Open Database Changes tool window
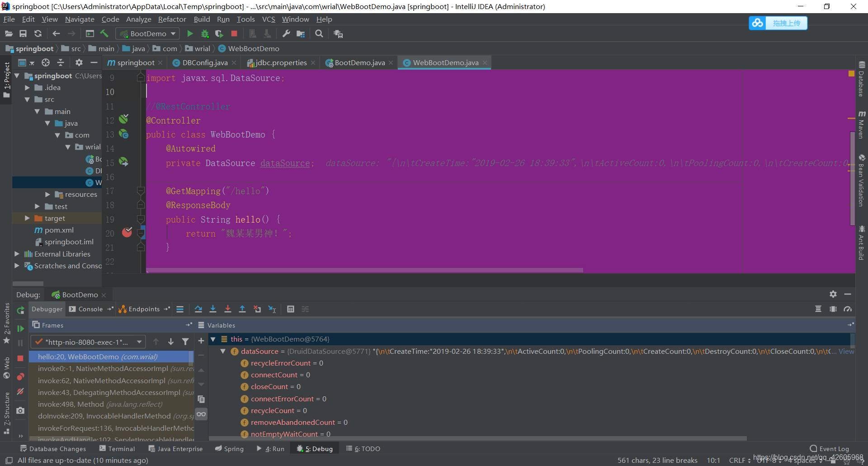This screenshot has height=466, width=868. [x=53, y=449]
